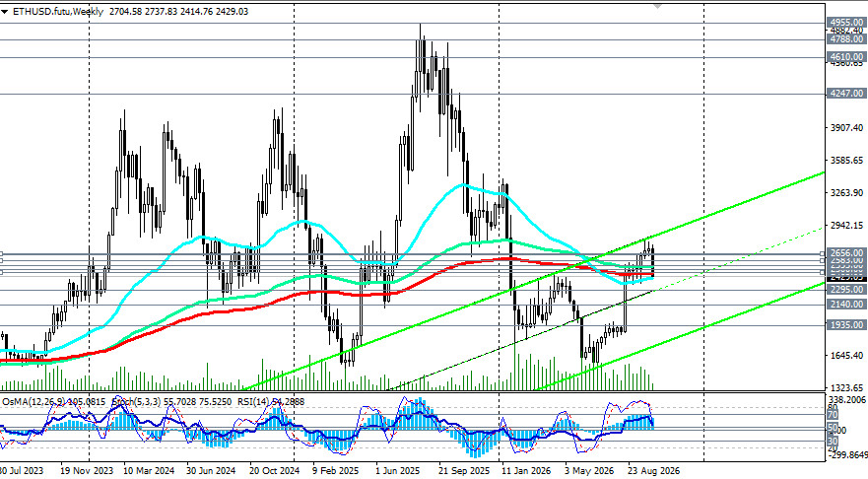
Task: Click the arrow beside ETHUSD.futu title
Action: point(4,12)
